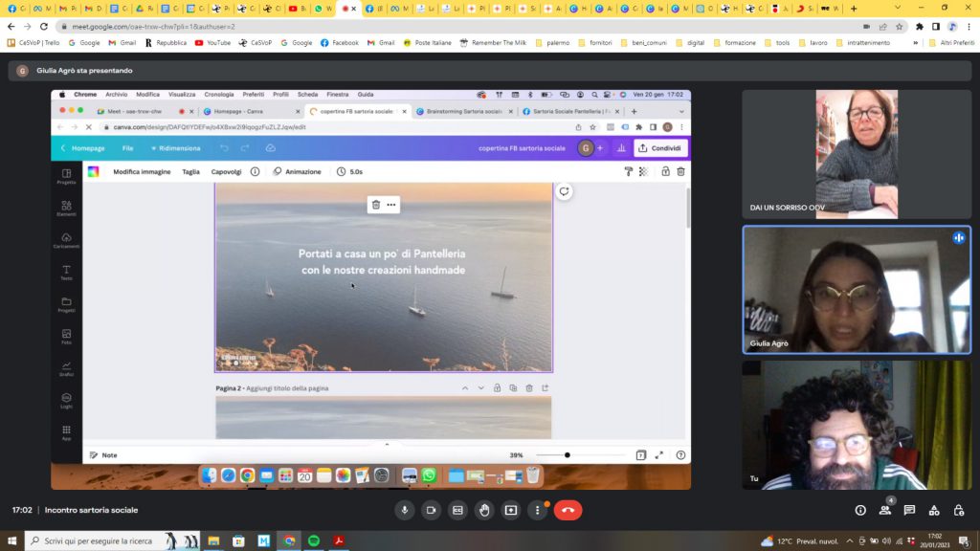Screen dimensions: 980x551
Task: Click the Canva info circle next to Capovolgi
Action: click(255, 172)
